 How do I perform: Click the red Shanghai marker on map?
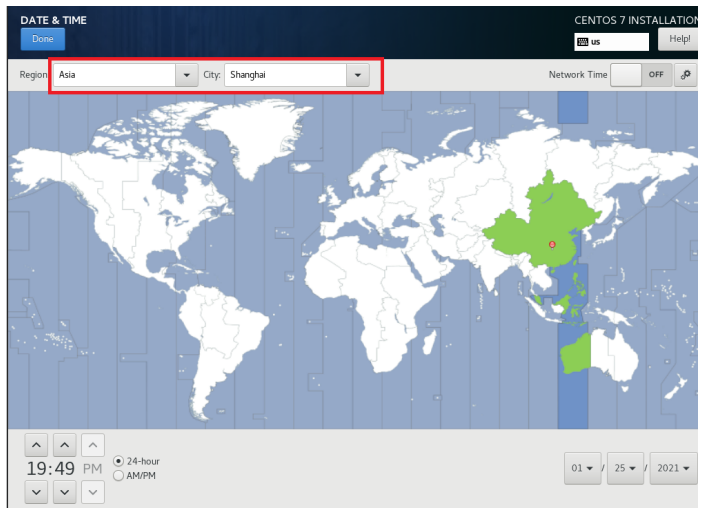[x=552, y=244]
